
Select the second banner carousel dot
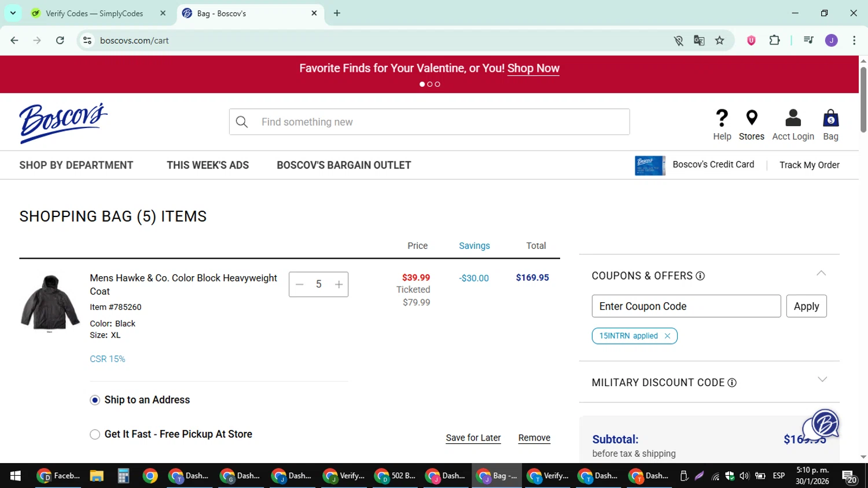[x=430, y=85]
